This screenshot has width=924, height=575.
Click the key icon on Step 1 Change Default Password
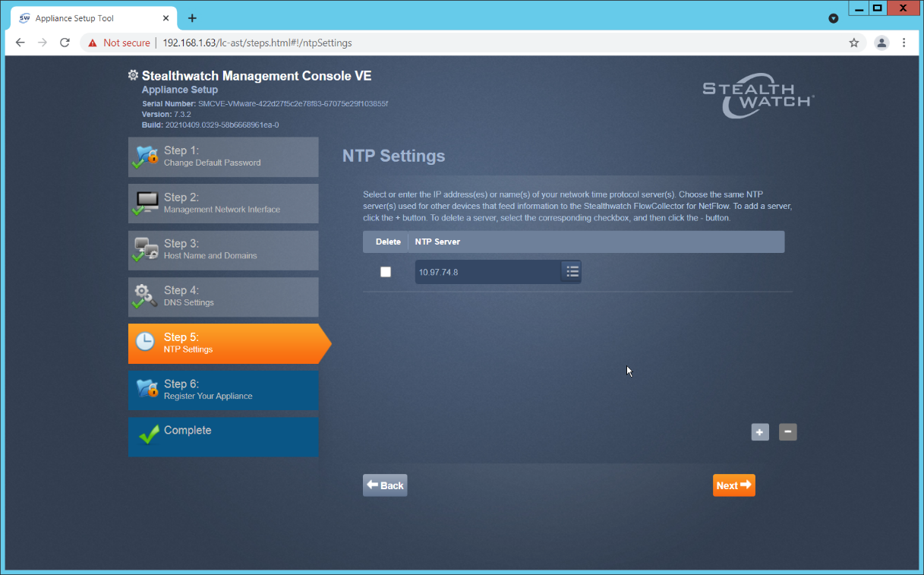(147, 156)
